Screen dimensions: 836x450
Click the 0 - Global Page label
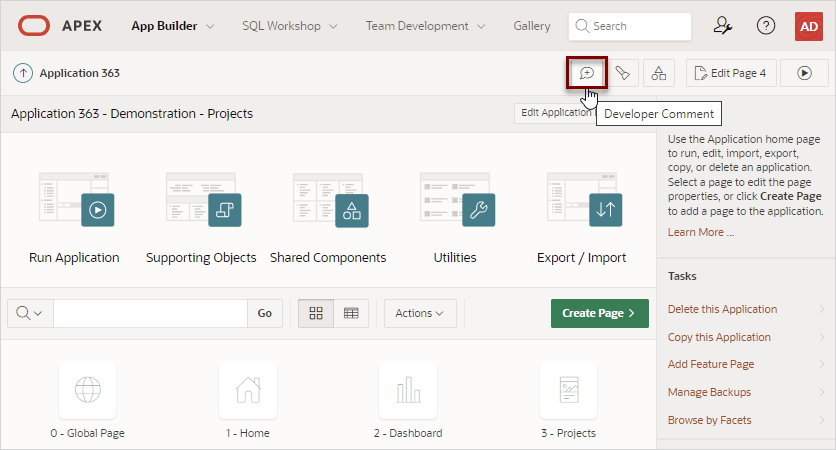coord(87,433)
